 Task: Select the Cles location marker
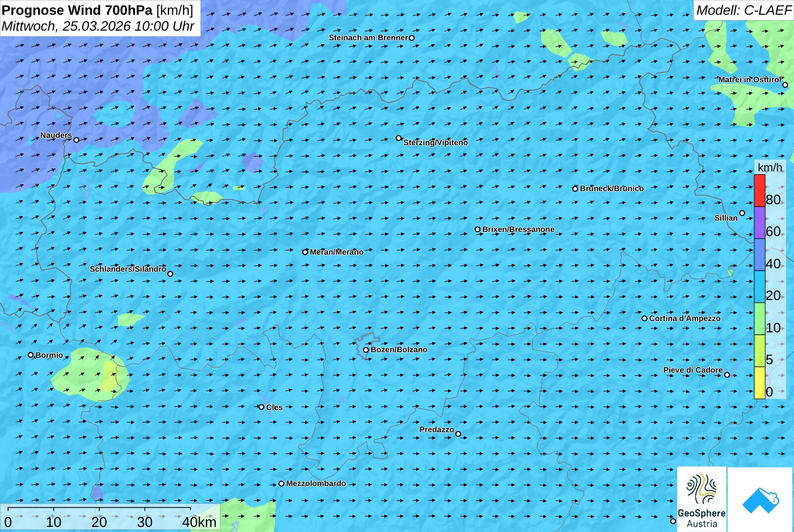pyautogui.click(x=261, y=407)
